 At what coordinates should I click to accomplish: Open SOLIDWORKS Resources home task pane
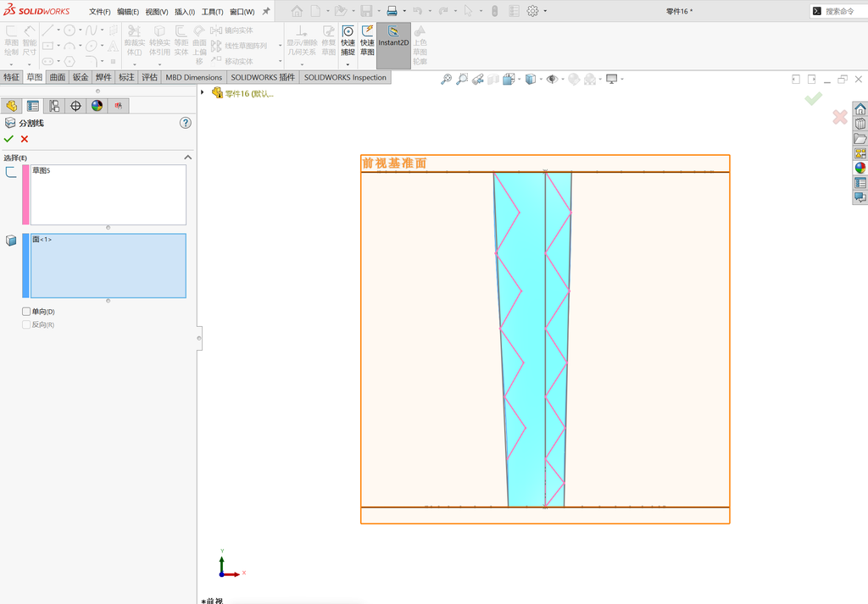pyautogui.click(x=860, y=108)
